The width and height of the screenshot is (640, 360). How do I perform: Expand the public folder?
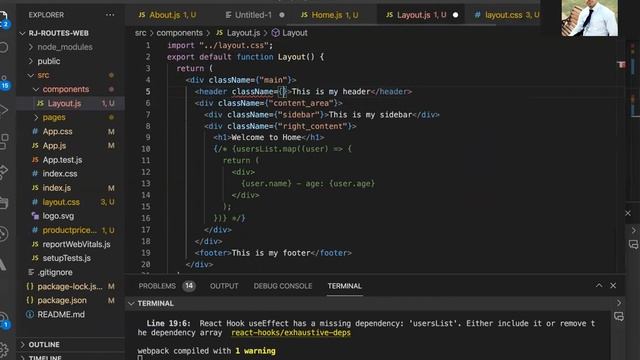tap(31, 61)
